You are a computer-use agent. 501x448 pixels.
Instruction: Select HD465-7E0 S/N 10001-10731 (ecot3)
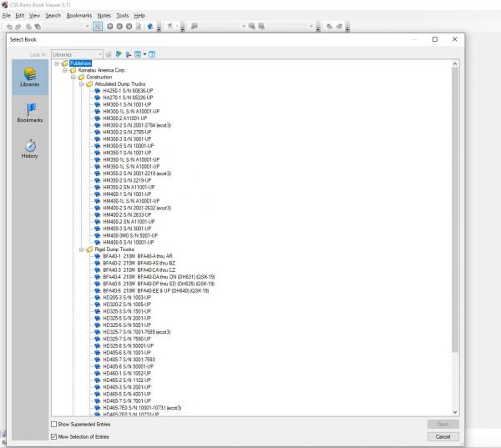click(142, 408)
